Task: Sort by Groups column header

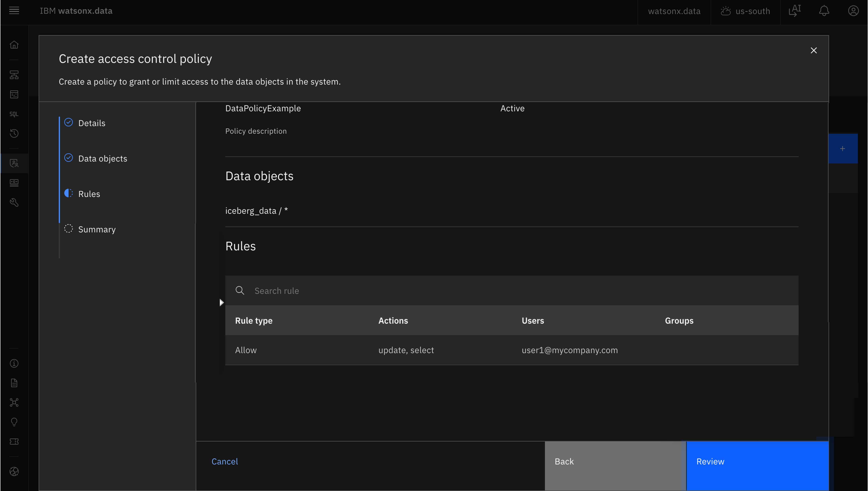Action: pos(679,320)
